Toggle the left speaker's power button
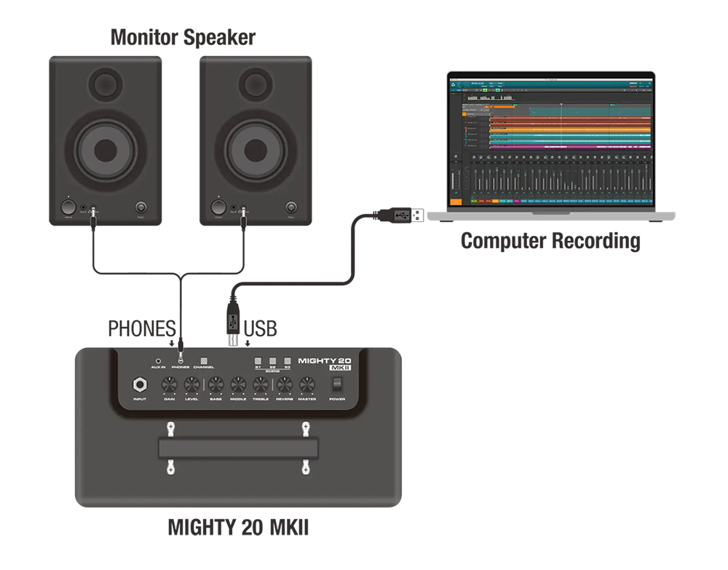The image size is (728, 570). (141, 207)
